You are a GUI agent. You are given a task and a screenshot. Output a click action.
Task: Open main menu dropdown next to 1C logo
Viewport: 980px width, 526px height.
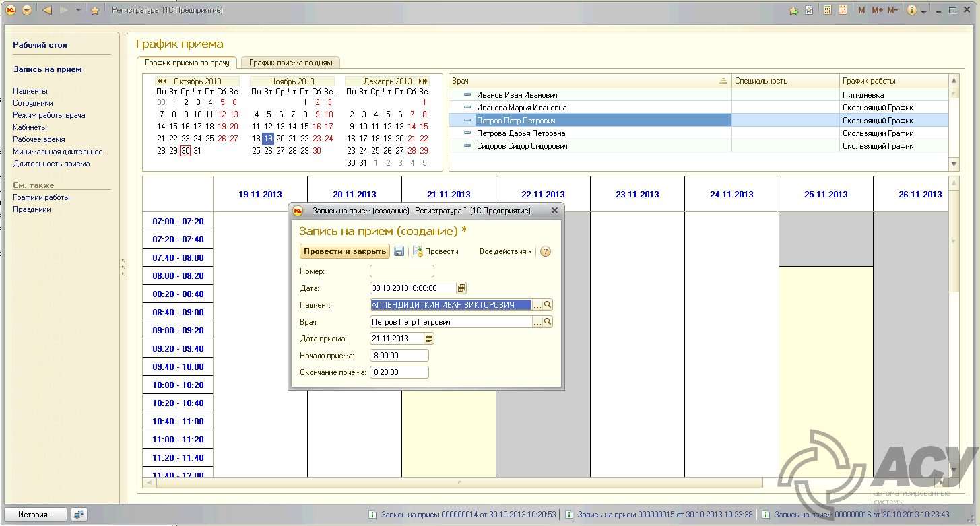27,10
